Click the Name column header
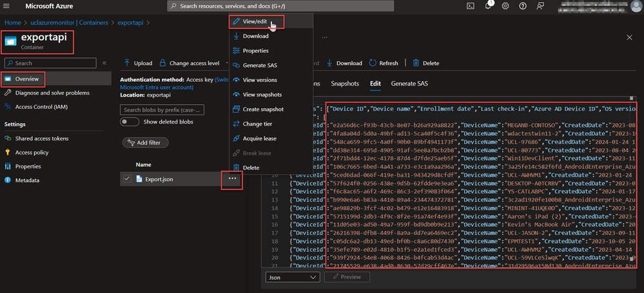The height and width of the screenshot is (293, 644). coord(144,165)
